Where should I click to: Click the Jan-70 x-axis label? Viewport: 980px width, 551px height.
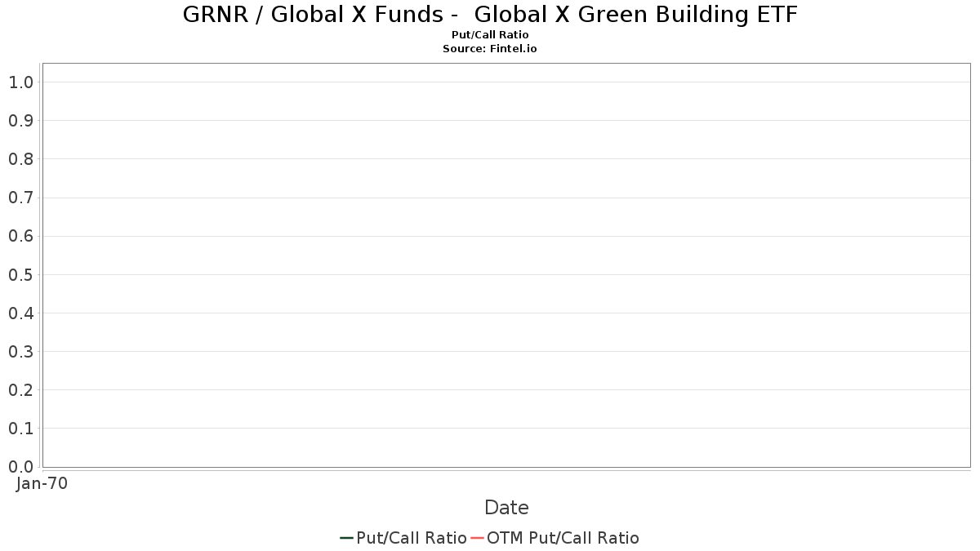tap(42, 483)
